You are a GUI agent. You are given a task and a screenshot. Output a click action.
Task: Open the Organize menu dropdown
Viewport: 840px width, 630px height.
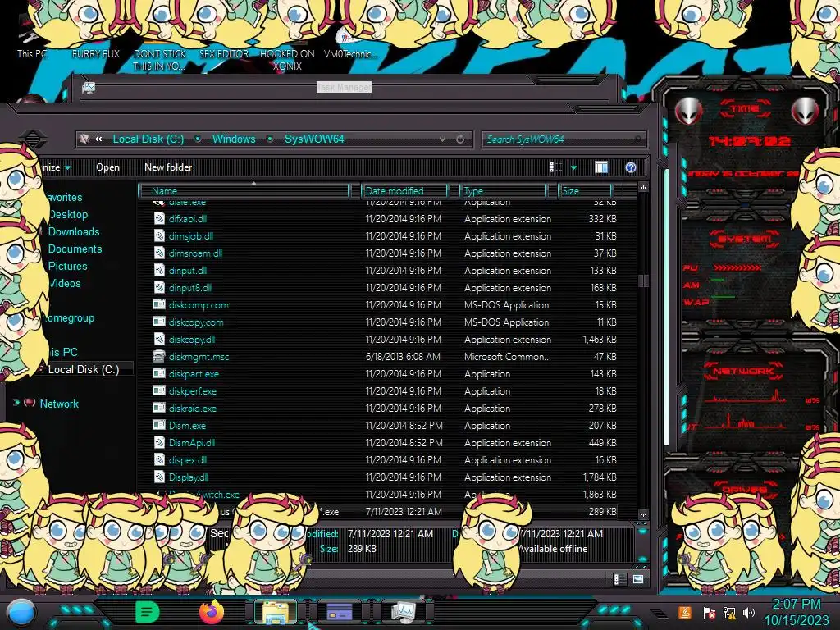point(57,167)
